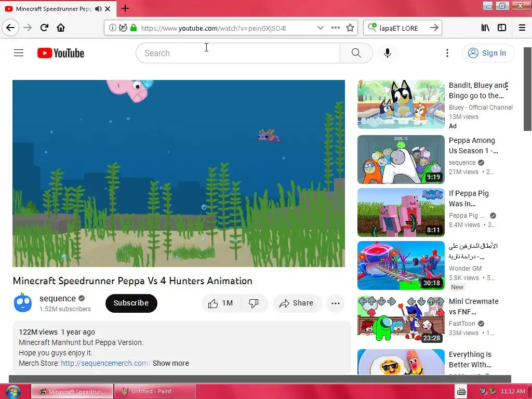Mute audio on the Minecraft Speedrunner tab
The height and width of the screenshot is (399, 532).
point(98,9)
